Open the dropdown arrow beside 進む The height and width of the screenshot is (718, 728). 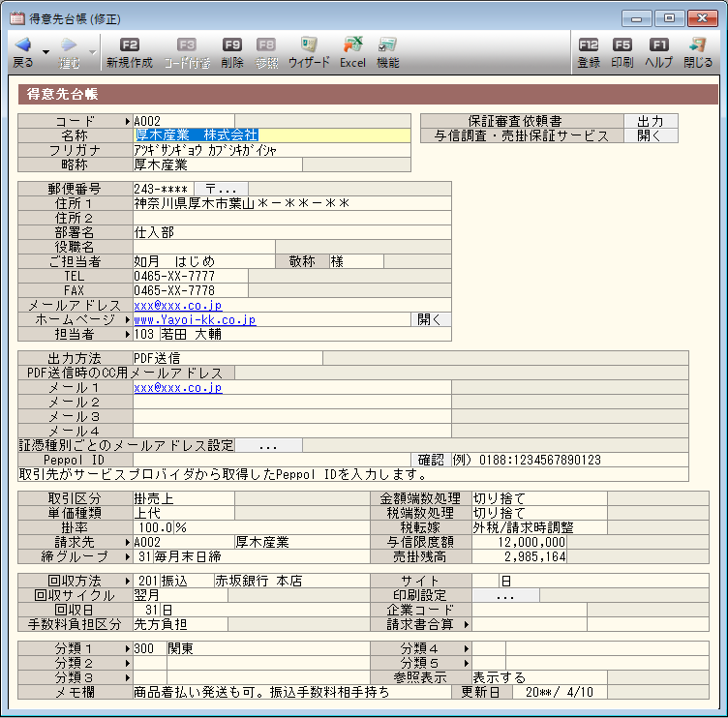point(92,52)
